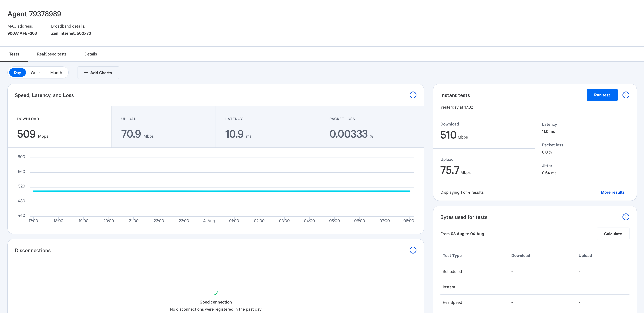Click the cyan download speed line
644x313 pixels.
click(x=221, y=191)
